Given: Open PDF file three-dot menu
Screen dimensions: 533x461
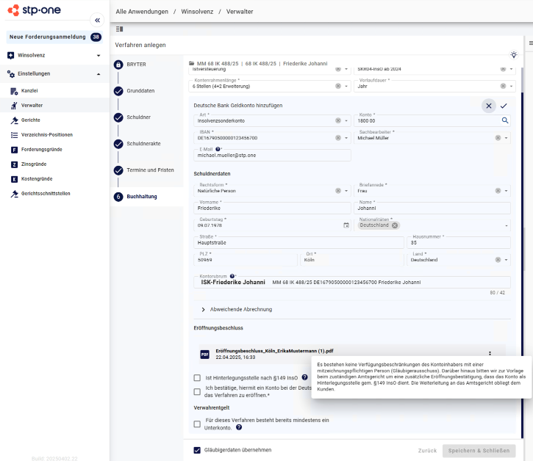Looking at the screenshot, I should pos(490,353).
